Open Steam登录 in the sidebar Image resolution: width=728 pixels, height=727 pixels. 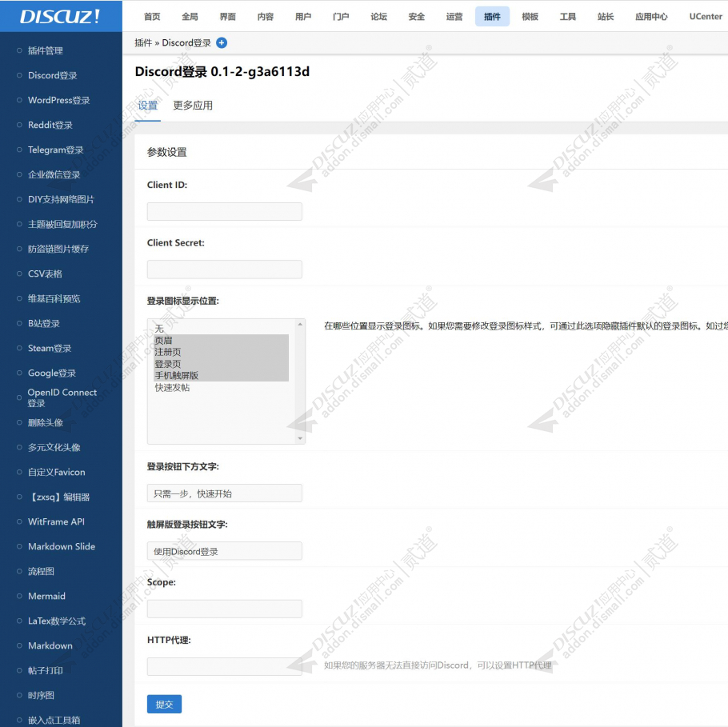(50, 348)
